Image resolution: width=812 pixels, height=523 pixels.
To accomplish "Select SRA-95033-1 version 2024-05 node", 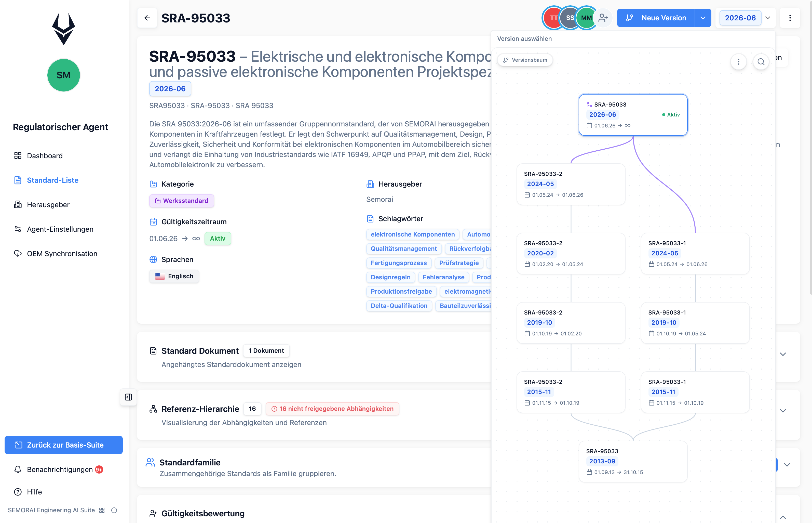I will click(x=695, y=253).
